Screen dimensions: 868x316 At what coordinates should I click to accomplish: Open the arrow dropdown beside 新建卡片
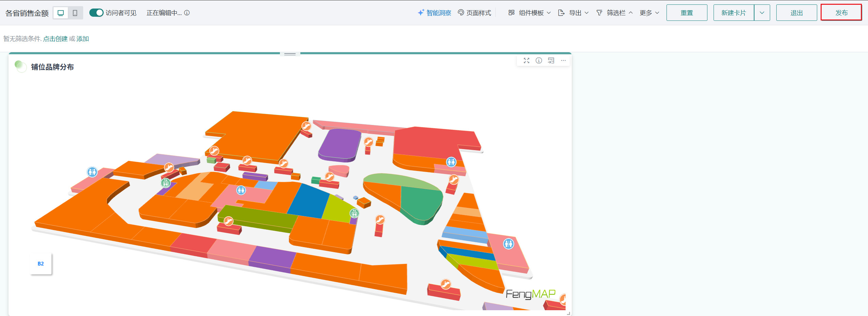click(762, 13)
